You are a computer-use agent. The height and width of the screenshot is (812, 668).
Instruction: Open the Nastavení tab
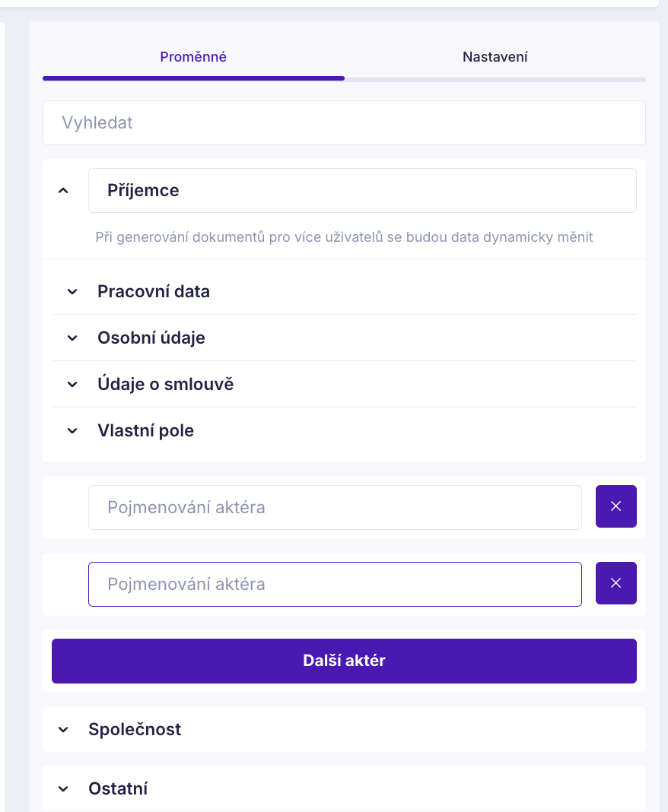pyautogui.click(x=495, y=57)
